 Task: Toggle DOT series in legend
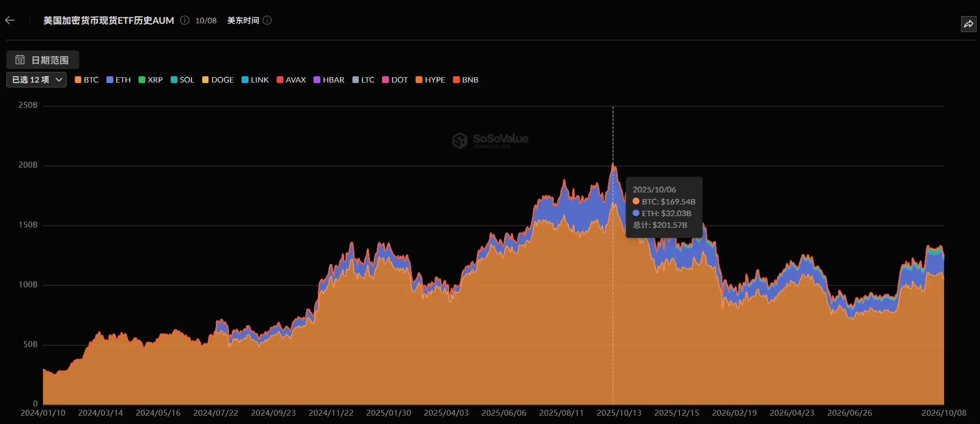(395, 80)
